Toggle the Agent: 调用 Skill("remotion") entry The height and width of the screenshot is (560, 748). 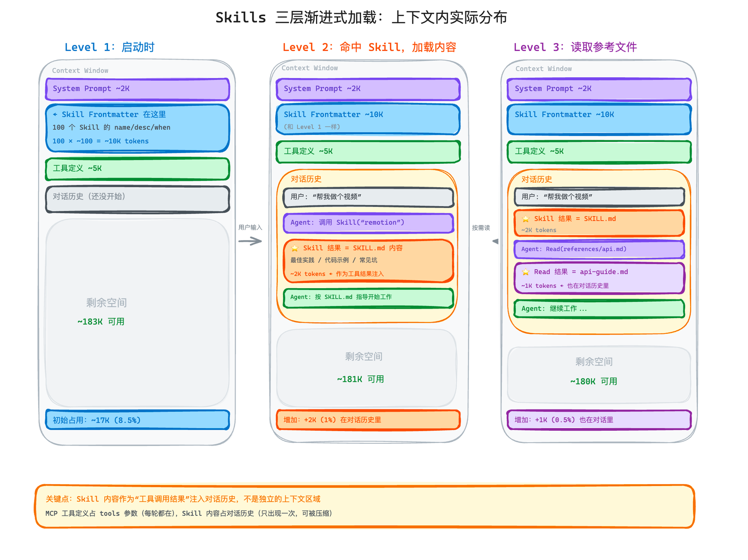click(x=368, y=222)
